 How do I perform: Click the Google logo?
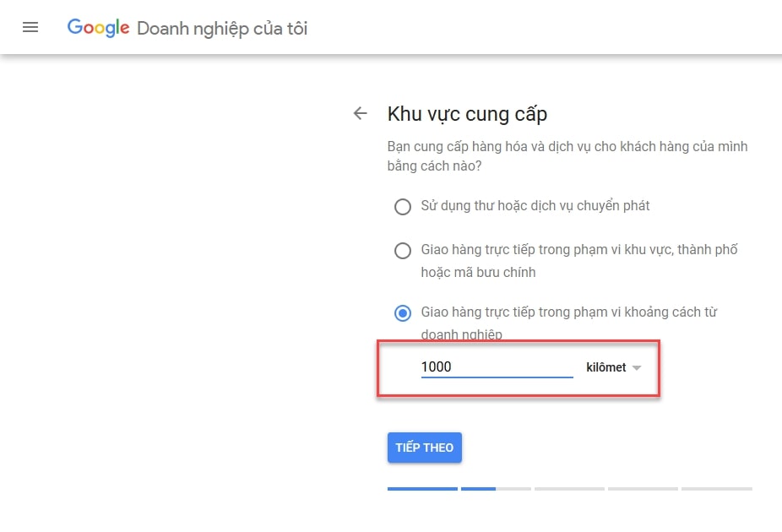tap(98, 27)
